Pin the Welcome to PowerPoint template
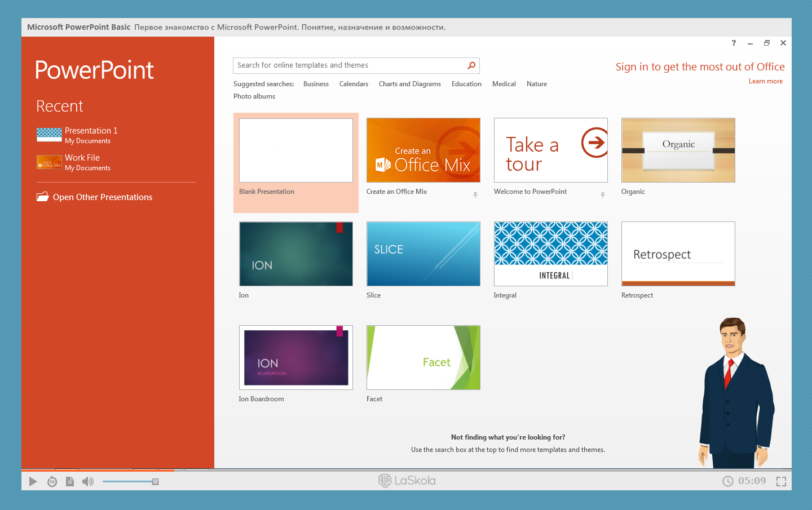Image resolution: width=812 pixels, height=510 pixels. click(x=603, y=195)
